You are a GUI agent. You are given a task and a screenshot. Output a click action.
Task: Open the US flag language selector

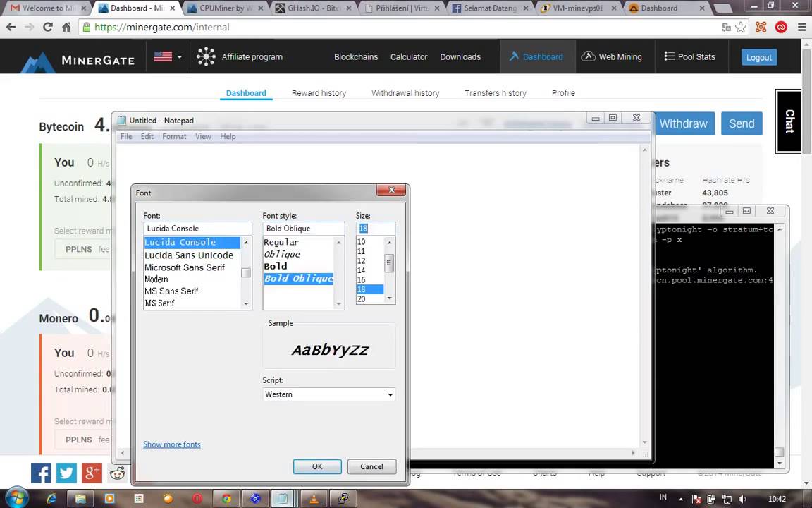click(x=168, y=56)
